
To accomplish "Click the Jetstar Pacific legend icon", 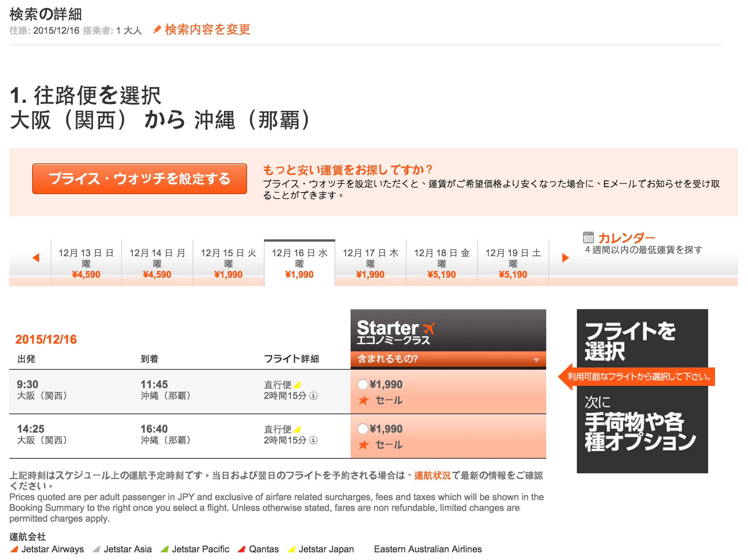I will (165, 549).
